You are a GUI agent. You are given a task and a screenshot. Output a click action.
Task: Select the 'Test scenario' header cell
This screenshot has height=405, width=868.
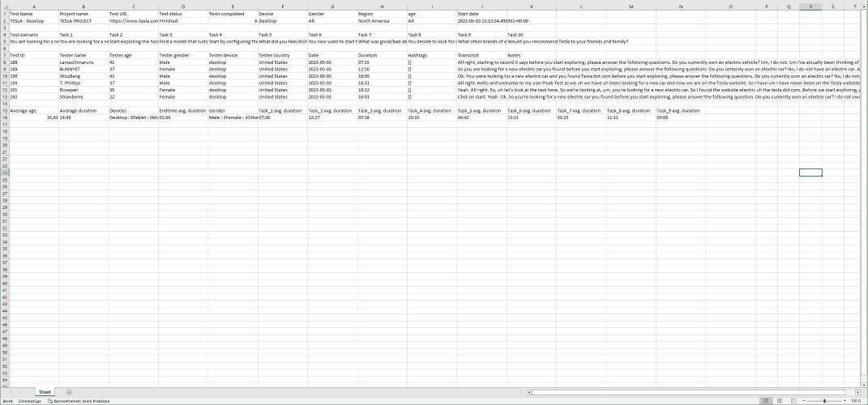[x=34, y=34]
